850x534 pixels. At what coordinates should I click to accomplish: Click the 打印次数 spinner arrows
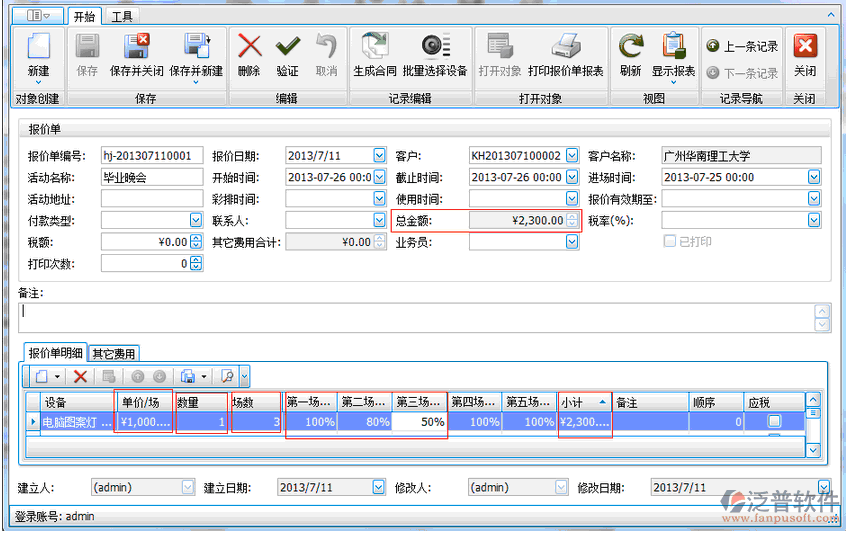pyautogui.click(x=196, y=264)
